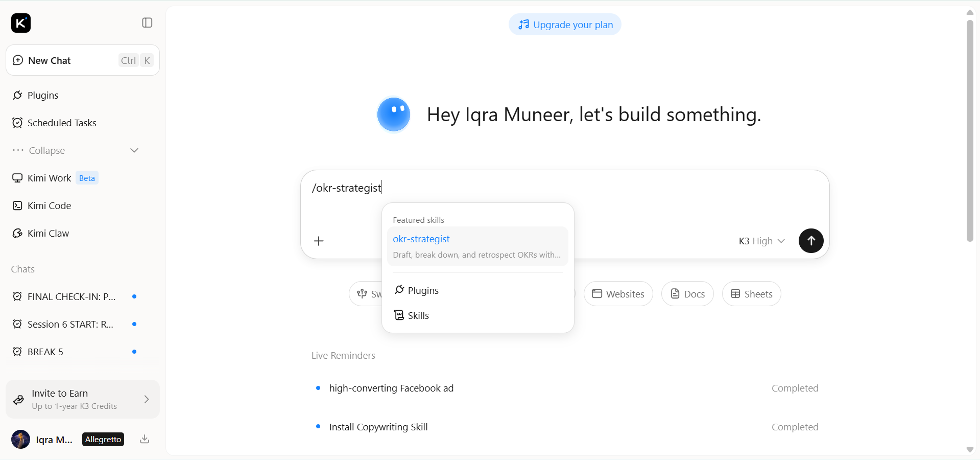Click the Invite to Earn handshake icon
Screen dimensions: 980x460
[x=18, y=400]
